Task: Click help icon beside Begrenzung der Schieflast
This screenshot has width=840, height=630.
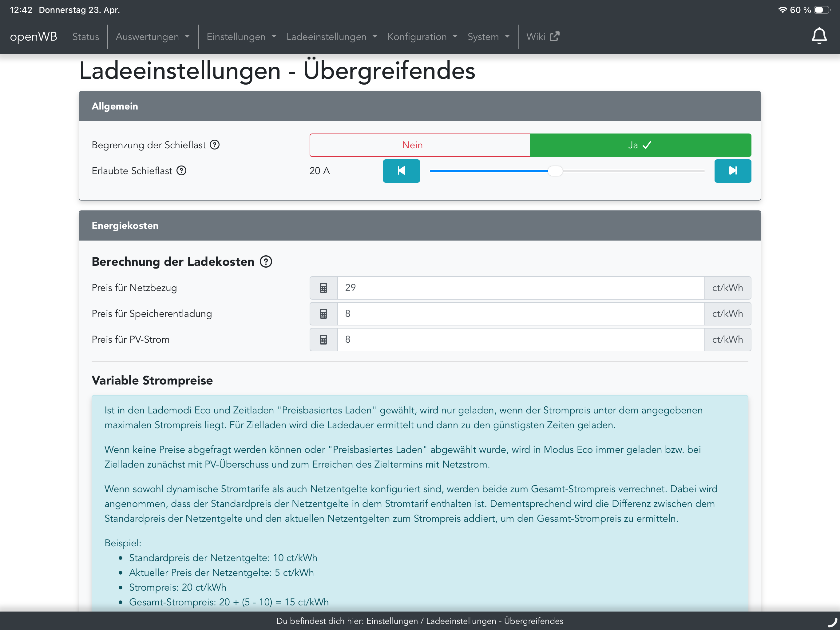Action: pos(215,145)
